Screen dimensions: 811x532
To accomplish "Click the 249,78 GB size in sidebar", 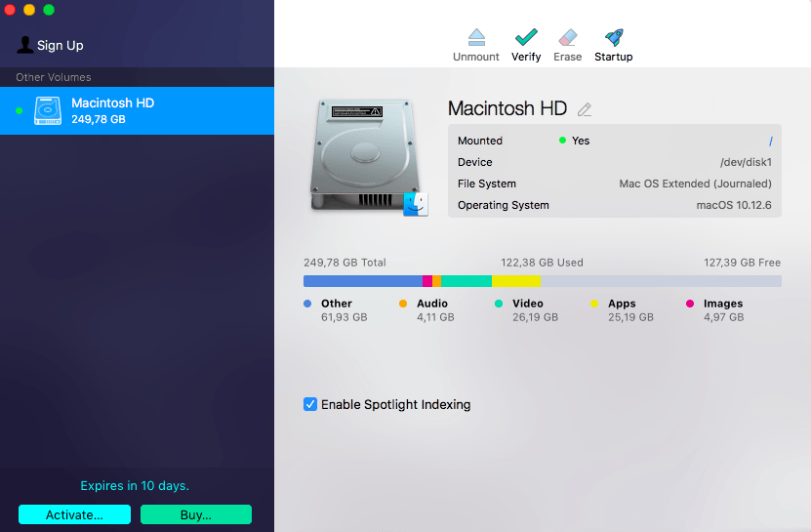I will 99,119.
